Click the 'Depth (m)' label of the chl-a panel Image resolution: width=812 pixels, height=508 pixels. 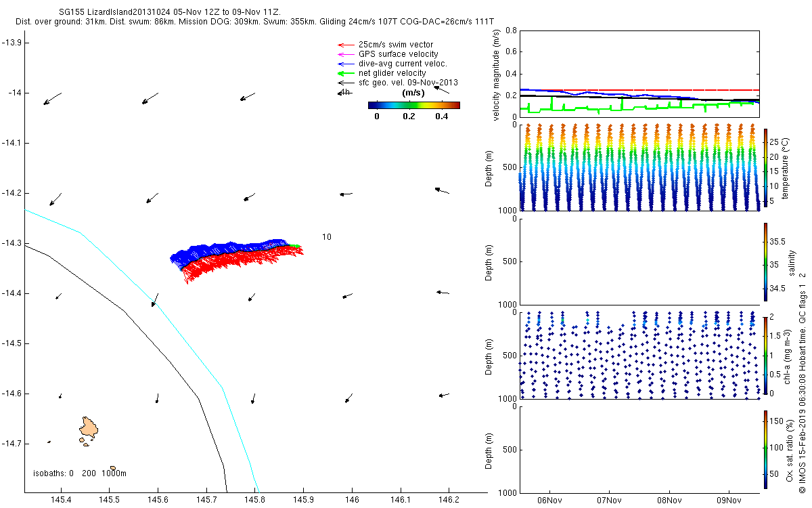(x=490, y=355)
